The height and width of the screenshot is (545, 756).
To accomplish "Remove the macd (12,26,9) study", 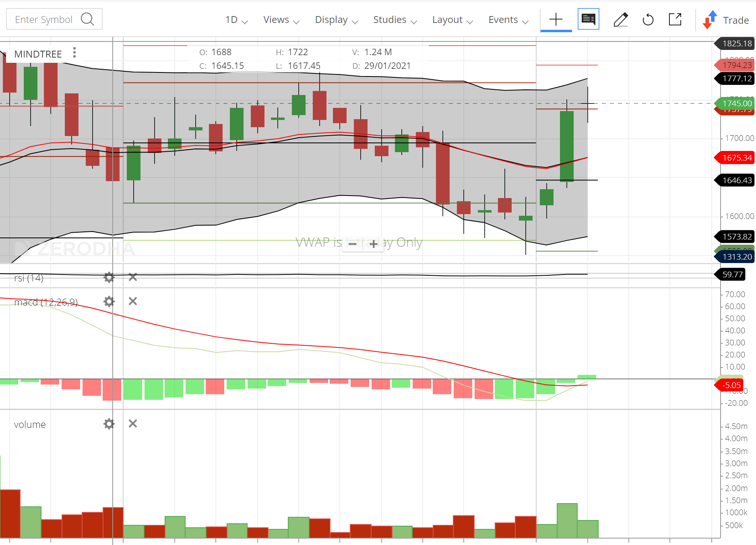I will [x=133, y=301].
